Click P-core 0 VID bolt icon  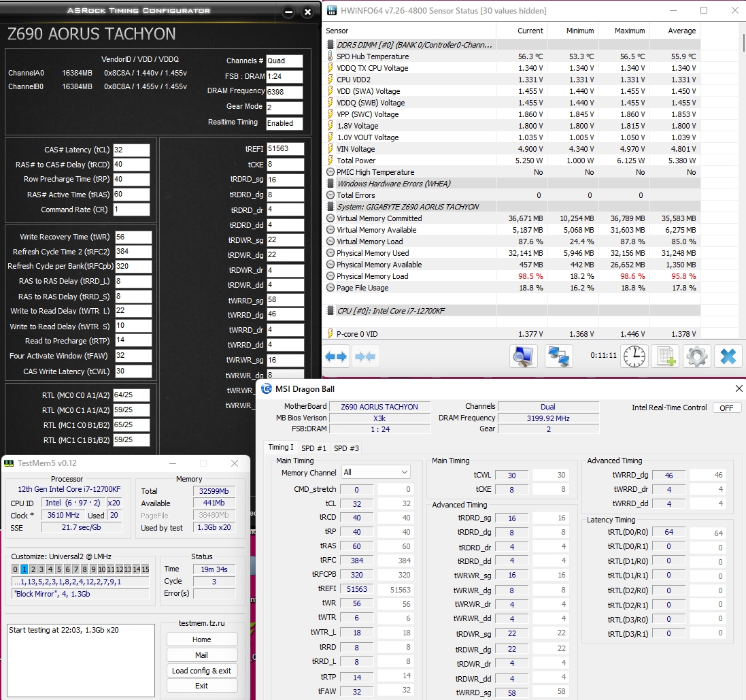point(330,333)
